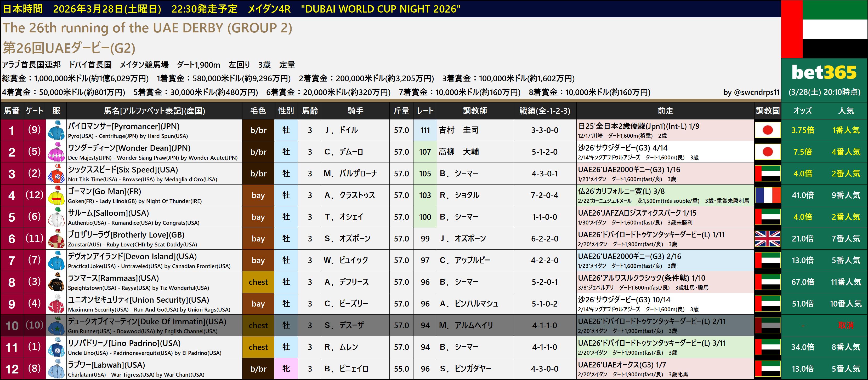Click the bet365 logo
The height and width of the screenshot is (380, 868).
coord(824,72)
